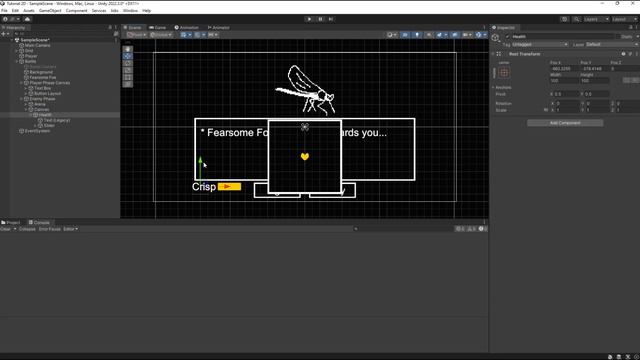640x360 pixels.
Task: Select Background object in Hierarchy
Action: click(x=41, y=72)
